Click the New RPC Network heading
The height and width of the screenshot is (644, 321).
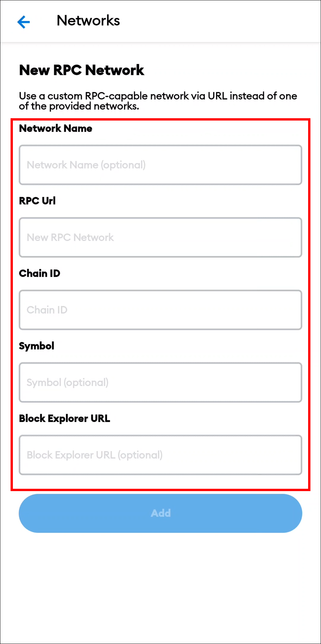pos(82,70)
